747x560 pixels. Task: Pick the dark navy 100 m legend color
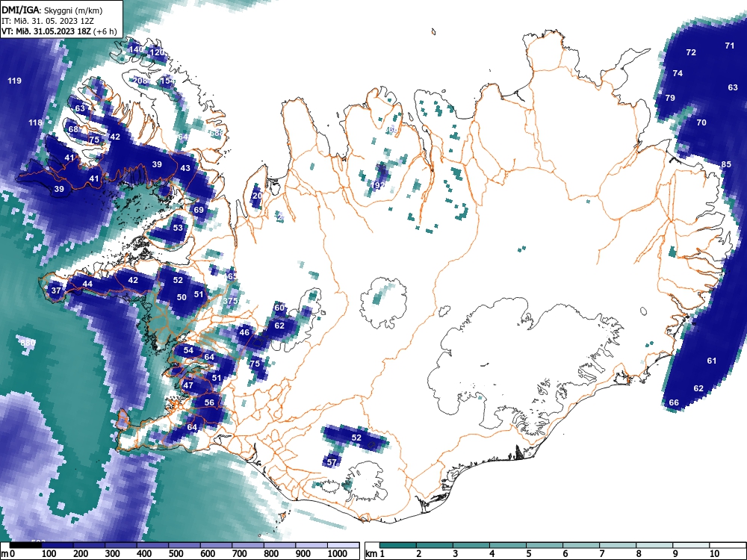click(57, 545)
